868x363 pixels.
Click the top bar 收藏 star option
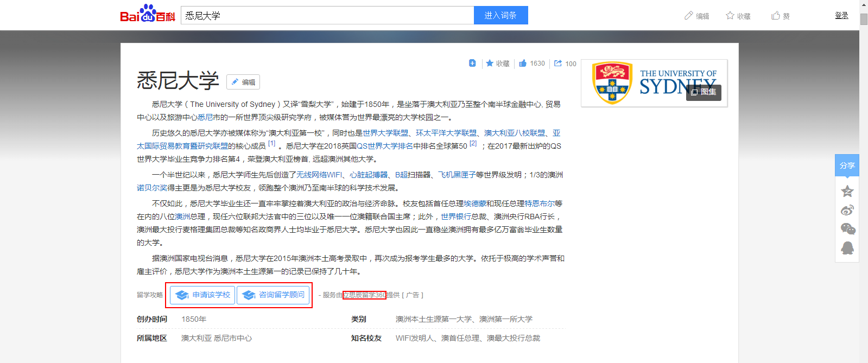coord(738,16)
